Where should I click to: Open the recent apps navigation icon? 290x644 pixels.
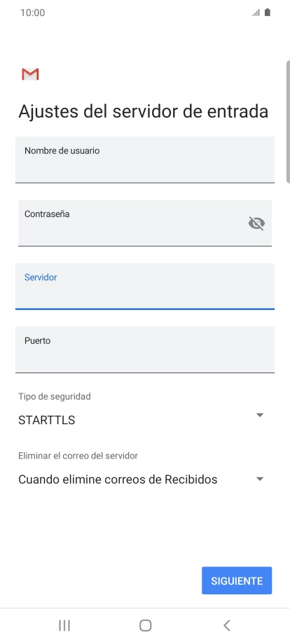[x=64, y=625]
